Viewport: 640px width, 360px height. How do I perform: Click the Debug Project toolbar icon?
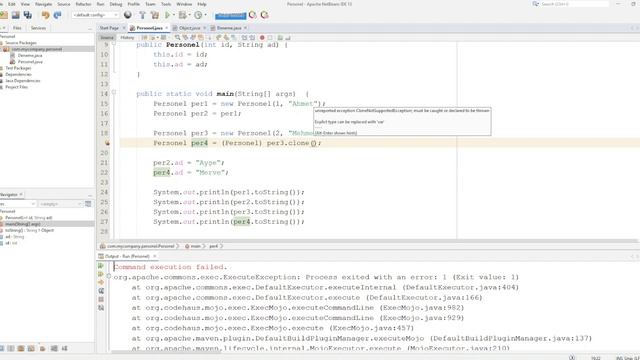pyautogui.click(x=182, y=15)
